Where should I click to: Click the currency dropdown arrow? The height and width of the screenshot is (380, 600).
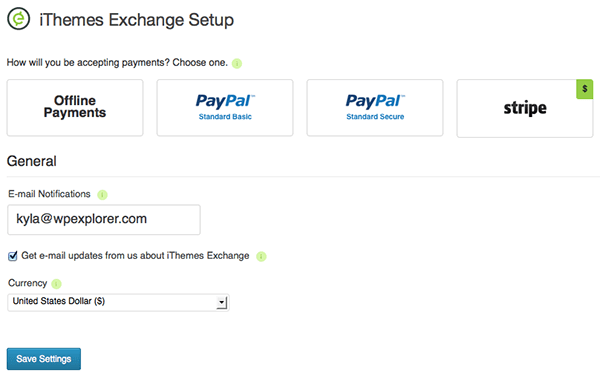pyautogui.click(x=222, y=303)
